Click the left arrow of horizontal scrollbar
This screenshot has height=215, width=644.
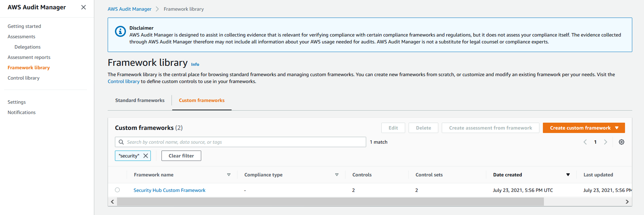(113, 202)
